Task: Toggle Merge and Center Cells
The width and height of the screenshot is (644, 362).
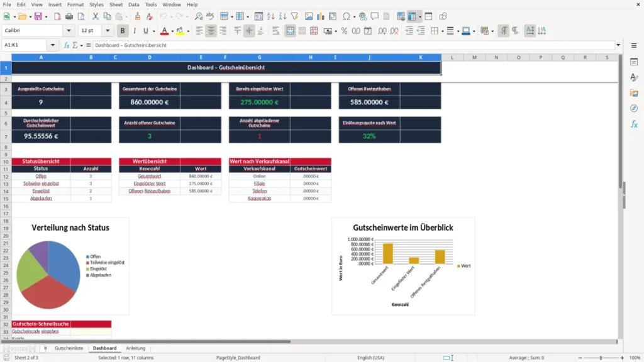Action: (290, 31)
